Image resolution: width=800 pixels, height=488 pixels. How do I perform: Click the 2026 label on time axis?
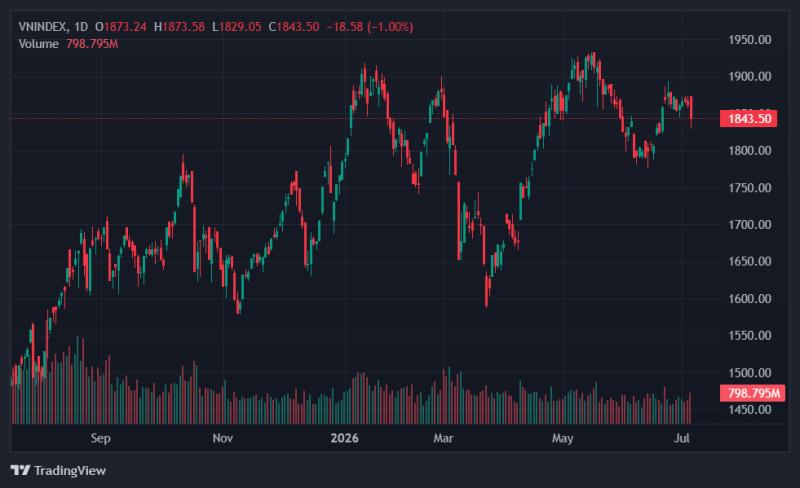coord(344,438)
